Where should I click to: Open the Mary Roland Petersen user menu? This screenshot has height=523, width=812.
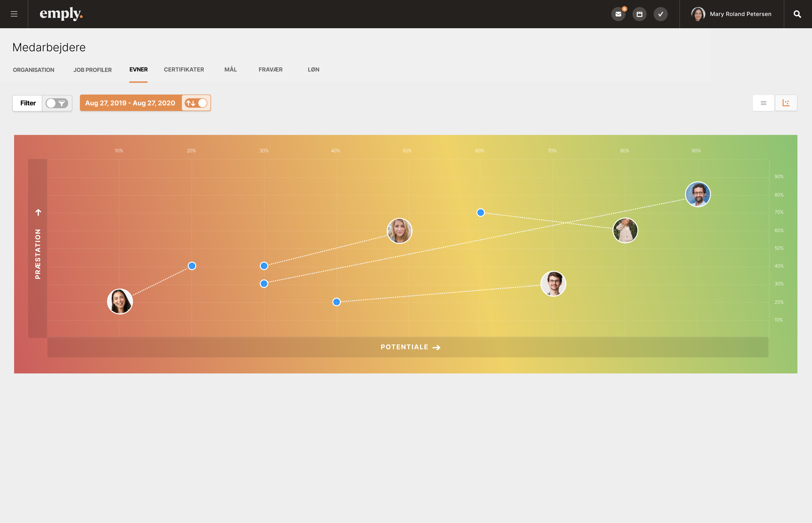click(x=732, y=14)
